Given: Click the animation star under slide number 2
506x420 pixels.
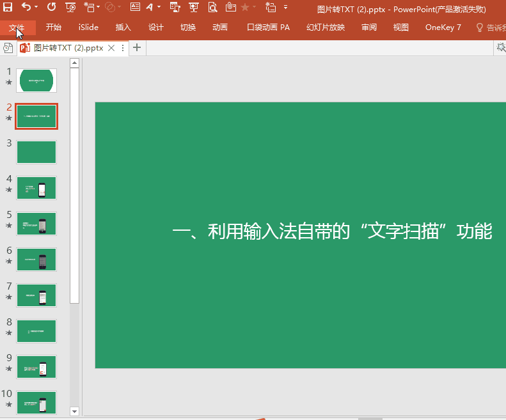Looking at the screenshot, I should click(9, 118).
